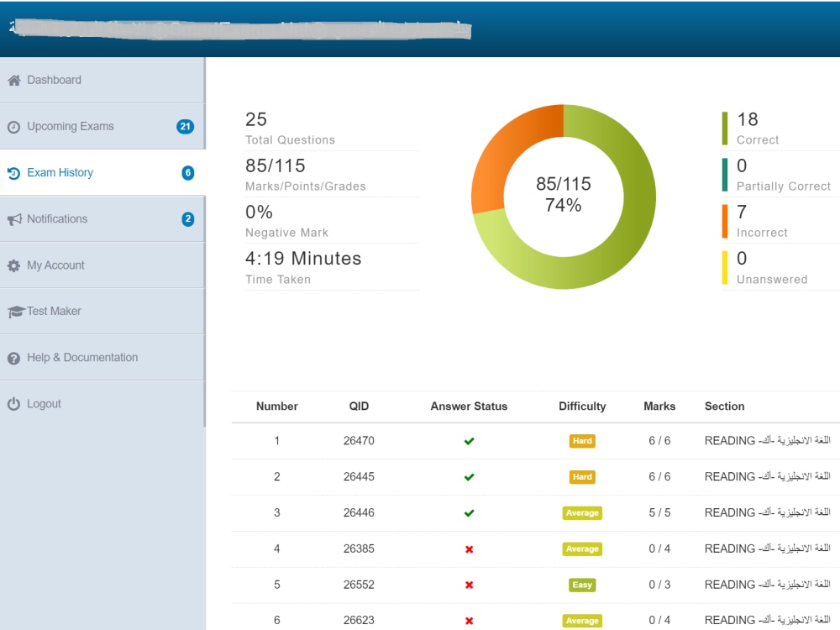Viewport: 840px width, 630px height.
Task: Click the Marks column header
Action: (x=659, y=406)
